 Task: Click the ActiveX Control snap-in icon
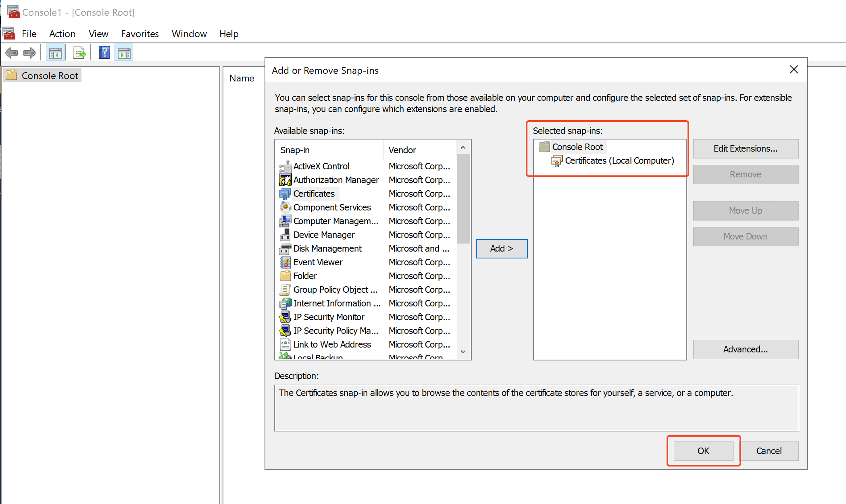285,166
